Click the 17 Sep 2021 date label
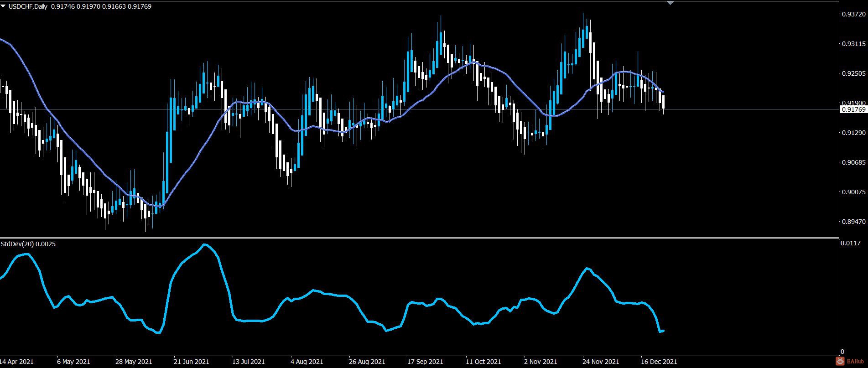 [425, 362]
